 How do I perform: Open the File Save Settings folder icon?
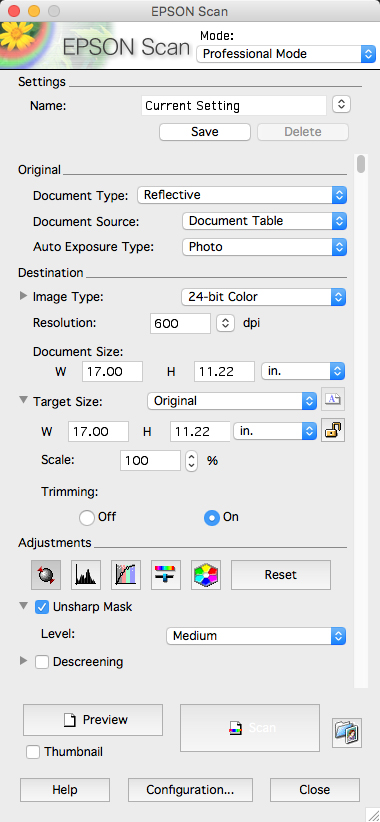point(347,732)
